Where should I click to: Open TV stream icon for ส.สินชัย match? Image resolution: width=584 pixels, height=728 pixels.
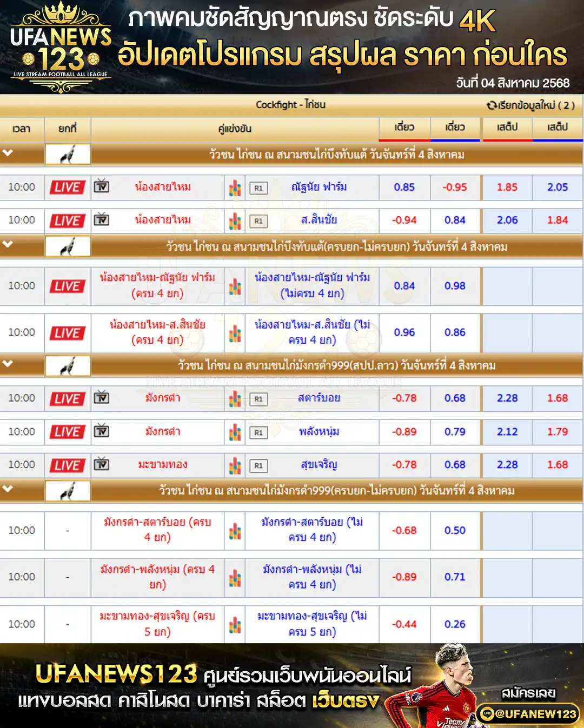coord(101,220)
